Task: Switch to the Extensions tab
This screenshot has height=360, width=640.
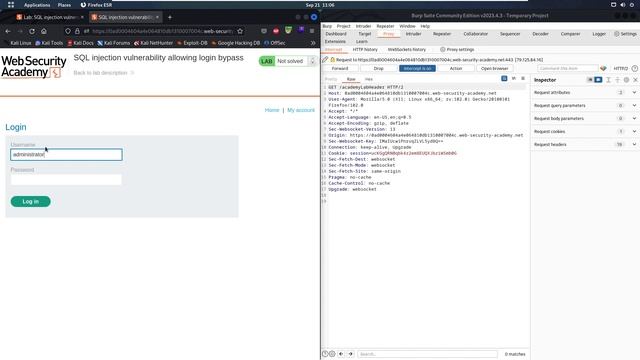Action: tap(336, 42)
